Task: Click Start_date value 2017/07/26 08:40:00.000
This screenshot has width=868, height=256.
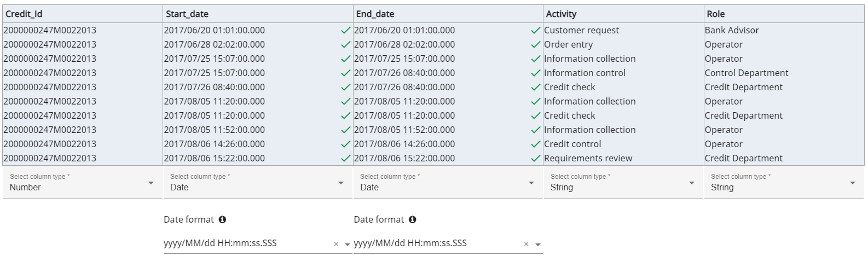Action: point(215,88)
